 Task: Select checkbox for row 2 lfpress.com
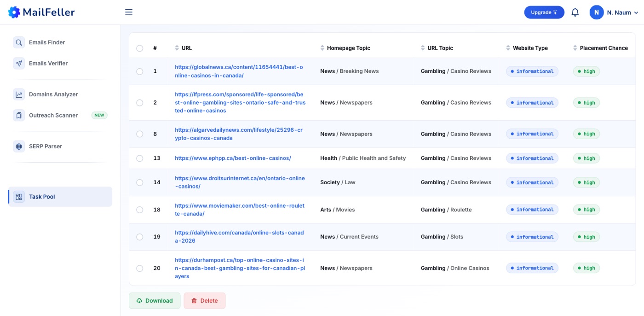coord(140,103)
